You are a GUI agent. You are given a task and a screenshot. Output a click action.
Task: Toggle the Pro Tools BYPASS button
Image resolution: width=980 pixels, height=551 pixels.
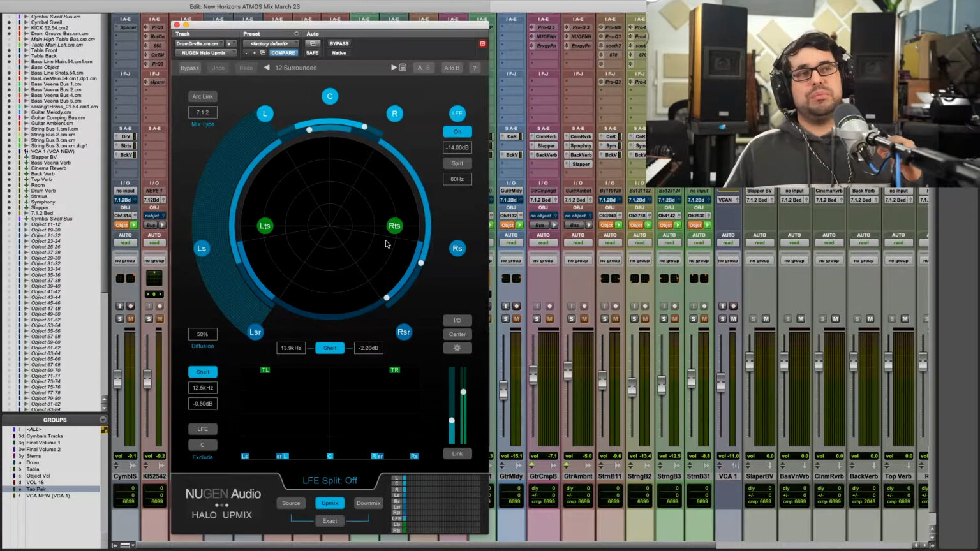tap(339, 44)
